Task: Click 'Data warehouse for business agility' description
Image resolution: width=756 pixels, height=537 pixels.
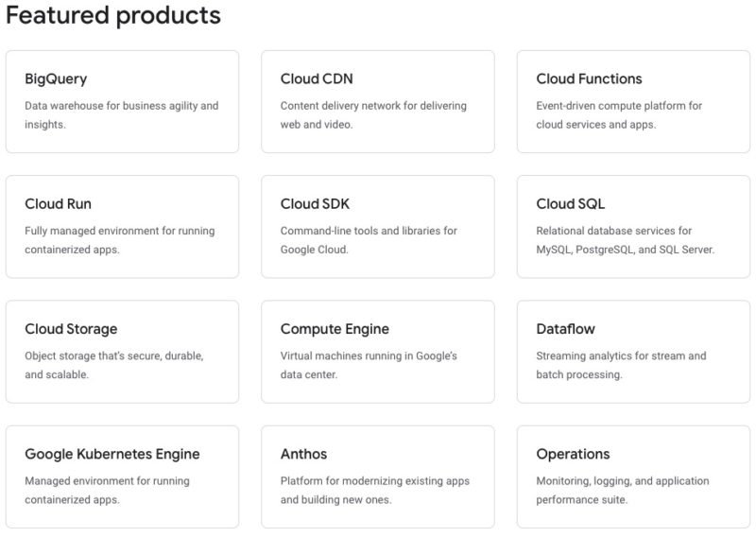Action: pos(122,114)
